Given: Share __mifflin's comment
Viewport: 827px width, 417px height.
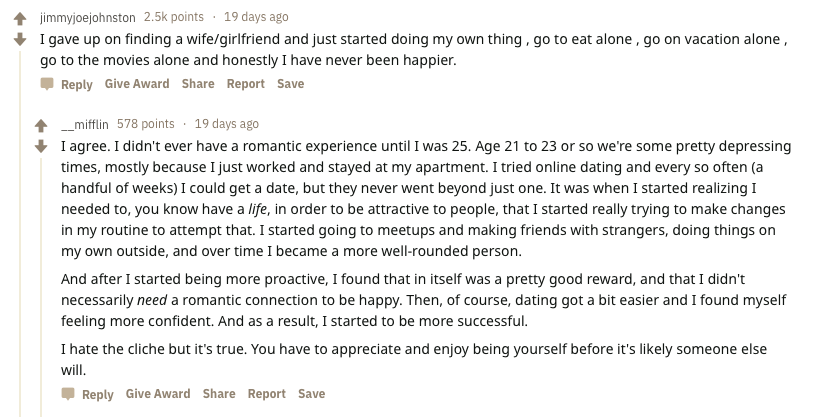Looking at the screenshot, I should coord(219,394).
